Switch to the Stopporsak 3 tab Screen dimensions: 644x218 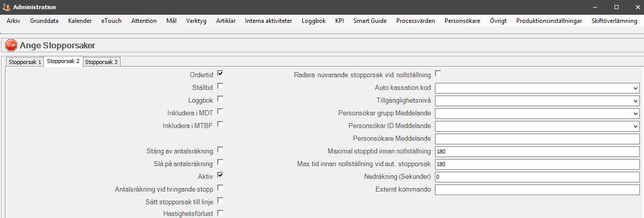point(101,62)
